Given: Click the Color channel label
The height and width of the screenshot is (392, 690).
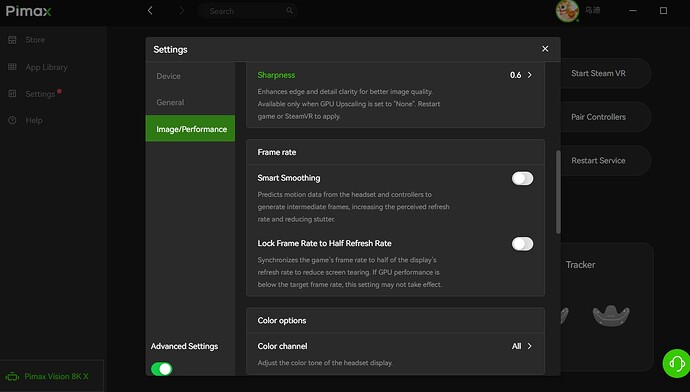Looking at the screenshot, I should 282,346.
